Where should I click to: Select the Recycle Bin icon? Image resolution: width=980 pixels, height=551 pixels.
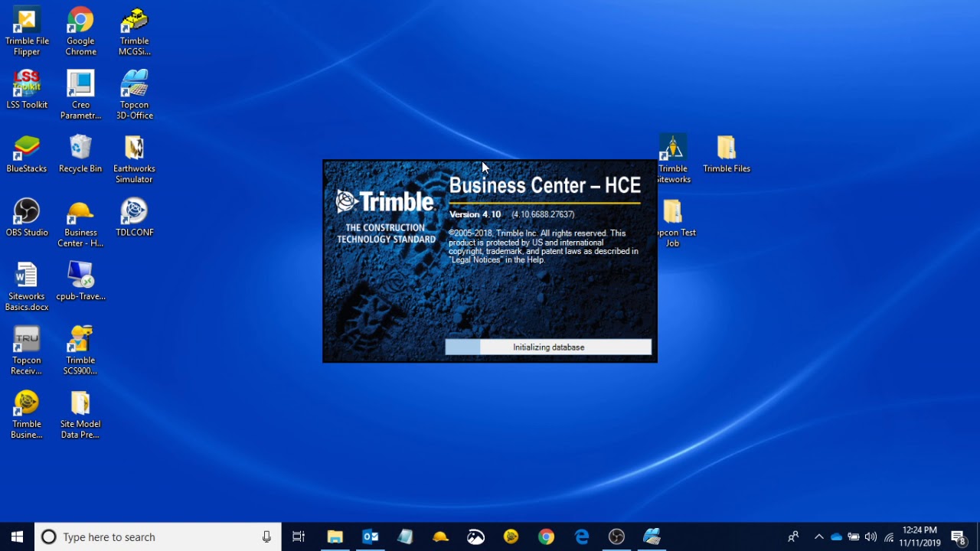80,154
